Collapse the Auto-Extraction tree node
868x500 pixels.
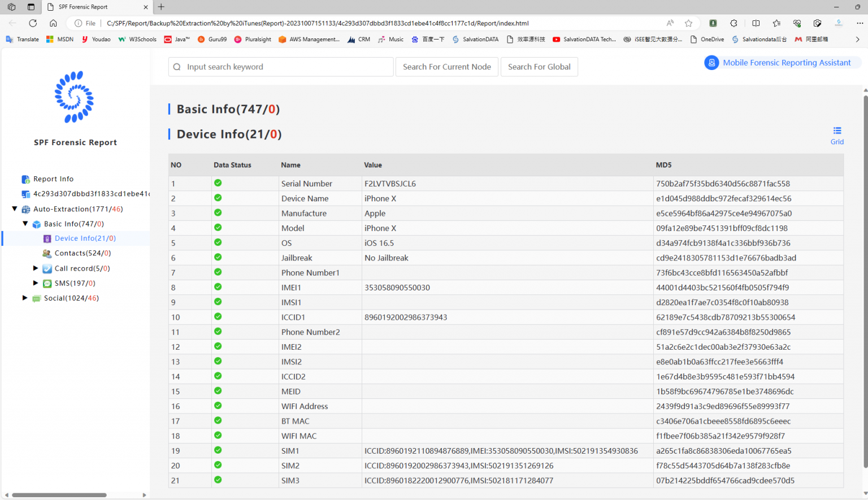(x=14, y=208)
